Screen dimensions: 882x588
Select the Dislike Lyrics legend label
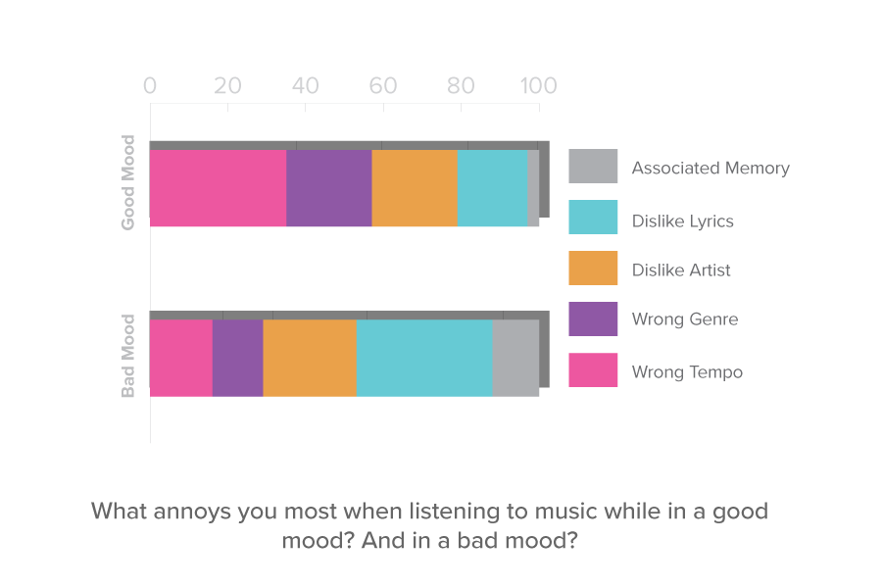click(682, 221)
